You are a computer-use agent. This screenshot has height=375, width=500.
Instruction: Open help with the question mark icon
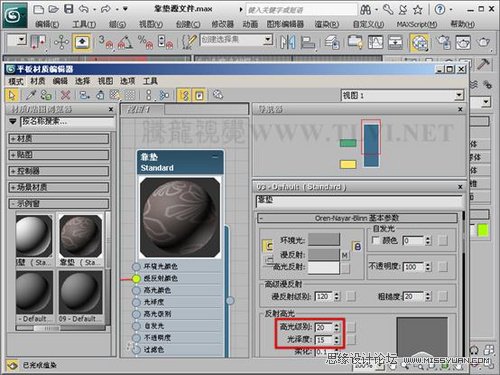440,10
